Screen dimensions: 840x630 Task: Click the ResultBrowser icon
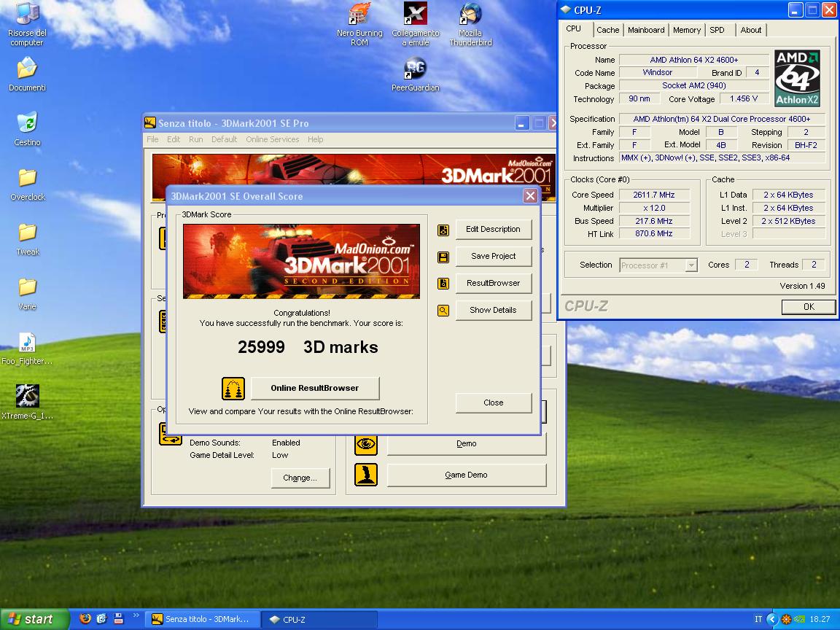443,284
